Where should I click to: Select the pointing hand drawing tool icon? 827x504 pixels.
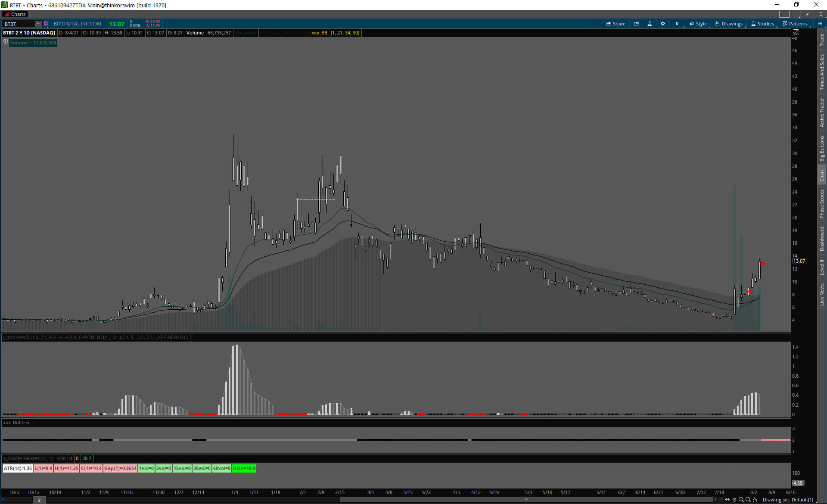coord(755,500)
